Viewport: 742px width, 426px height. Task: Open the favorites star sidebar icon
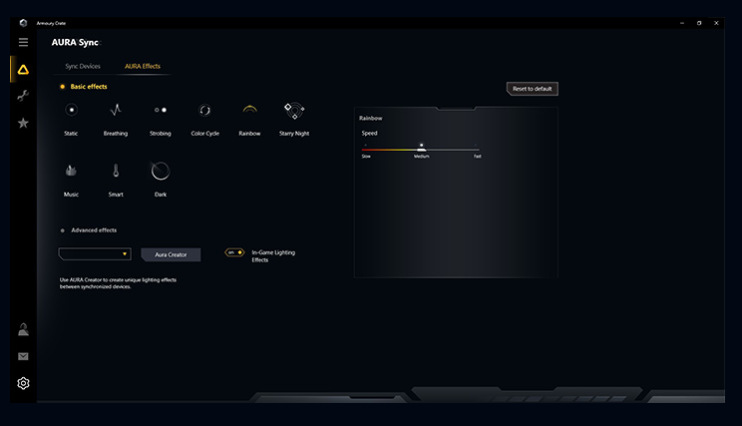23,123
